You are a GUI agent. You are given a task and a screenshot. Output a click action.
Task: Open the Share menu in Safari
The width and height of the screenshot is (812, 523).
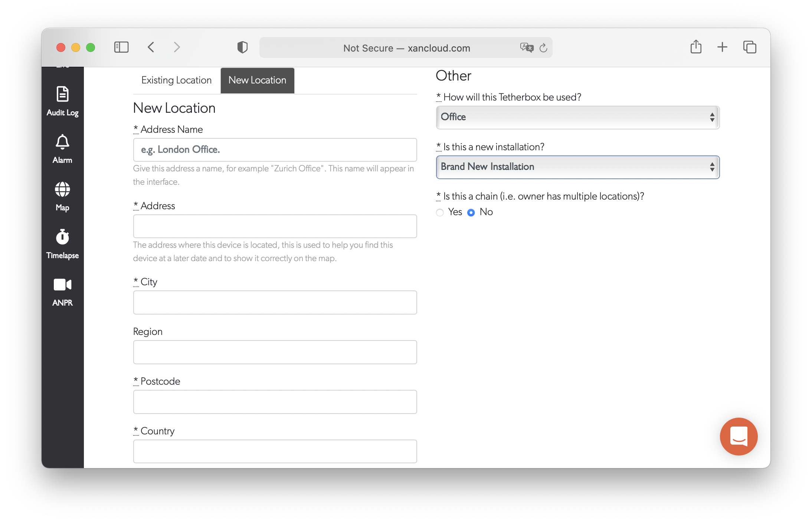click(696, 47)
